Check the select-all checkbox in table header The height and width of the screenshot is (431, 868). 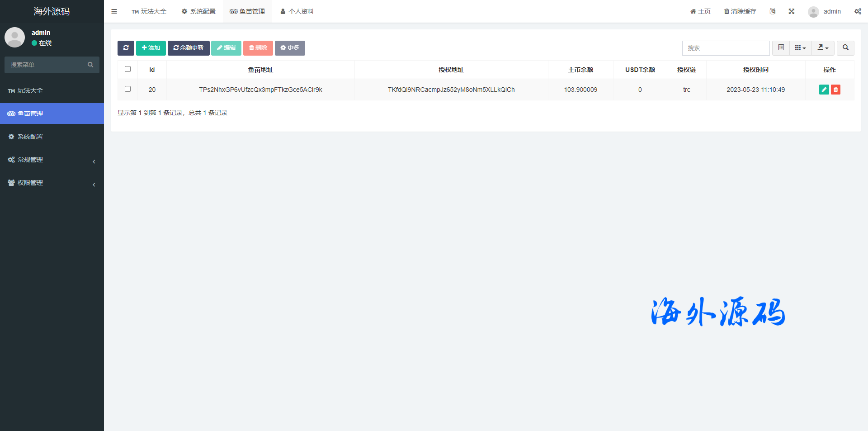pyautogui.click(x=127, y=69)
